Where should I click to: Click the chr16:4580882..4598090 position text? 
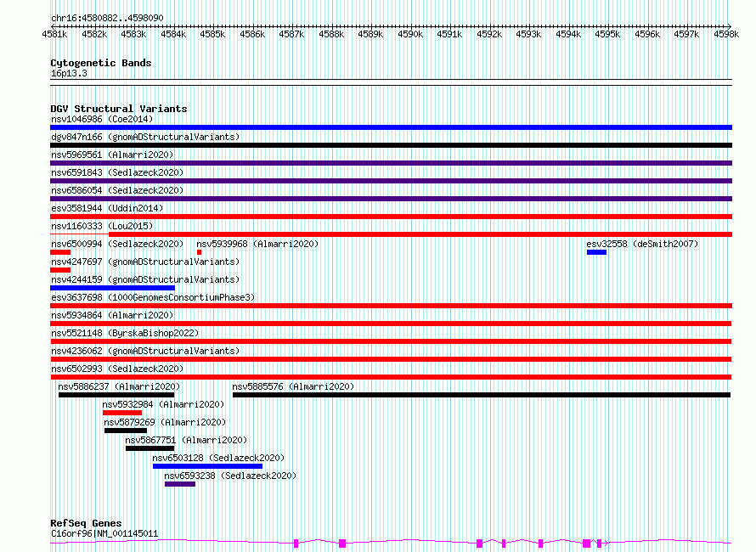click(107, 18)
